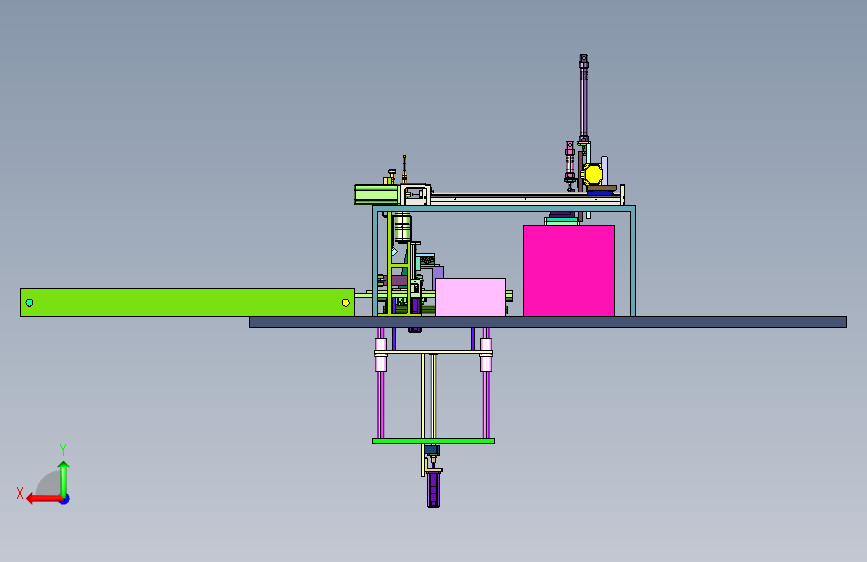Screen dimensions: 867x562
Task: Select the right magenta guide rod
Action: click(486, 404)
